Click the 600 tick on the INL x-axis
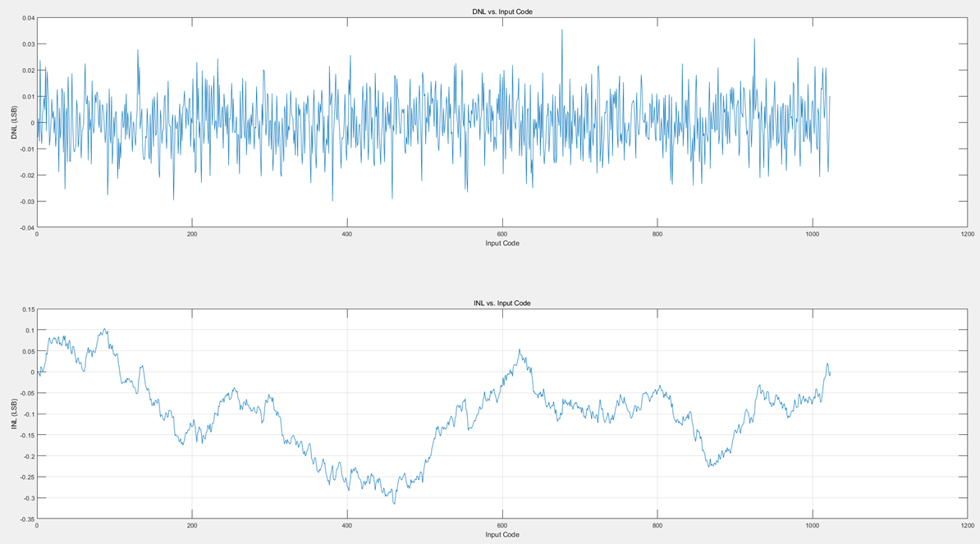980x544 pixels. tap(501, 524)
